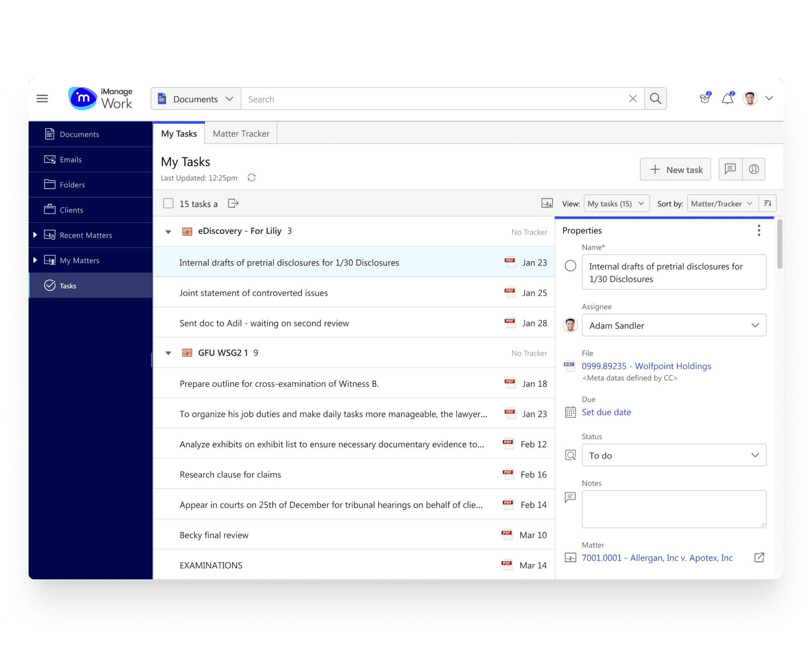Mark the pretrial disclosures task complete
The width and height of the screenshot is (812, 658).
coord(570,266)
